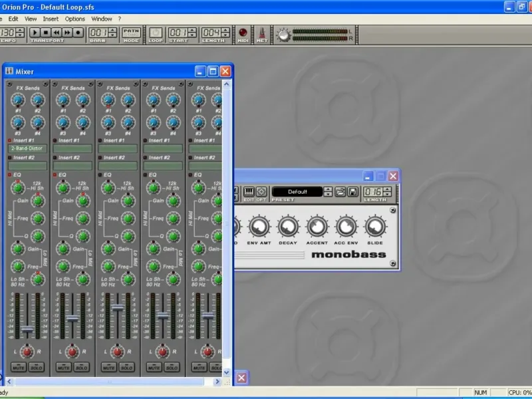This screenshot has height=399, width=532.
Task: Open the empty Insert #2 slot on channel one
Action: click(x=27, y=166)
